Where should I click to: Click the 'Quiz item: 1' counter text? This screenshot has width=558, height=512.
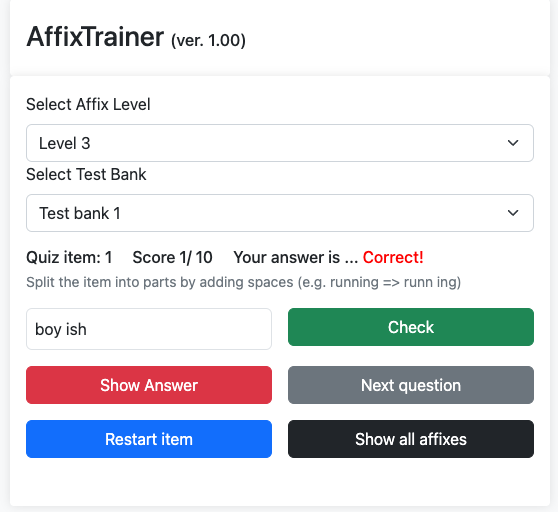(69, 257)
